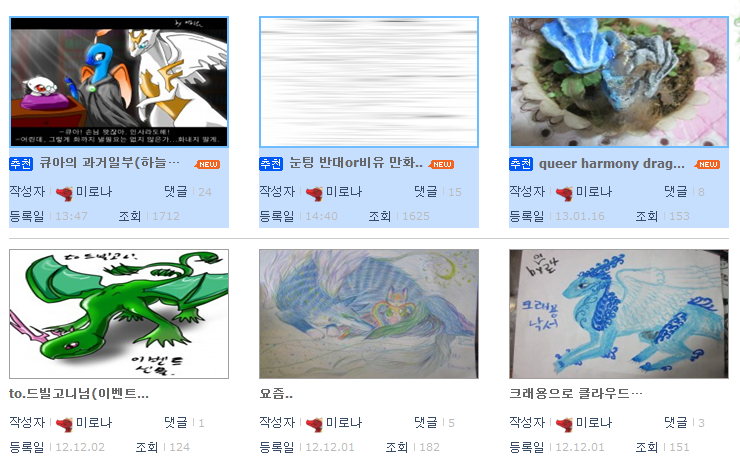Open the green dragon drawing thumbnail
Viewport: 740px width, 463px height.
coord(119,314)
